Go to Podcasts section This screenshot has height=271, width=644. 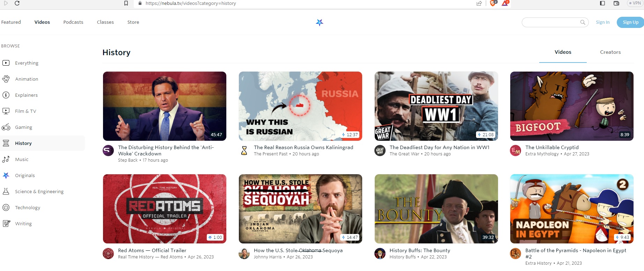(x=73, y=22)
